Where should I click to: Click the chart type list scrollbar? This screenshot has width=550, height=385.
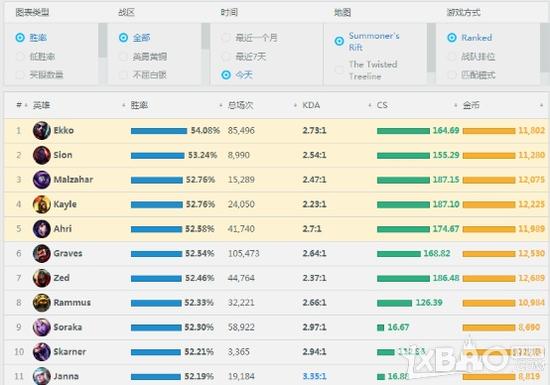103,40
